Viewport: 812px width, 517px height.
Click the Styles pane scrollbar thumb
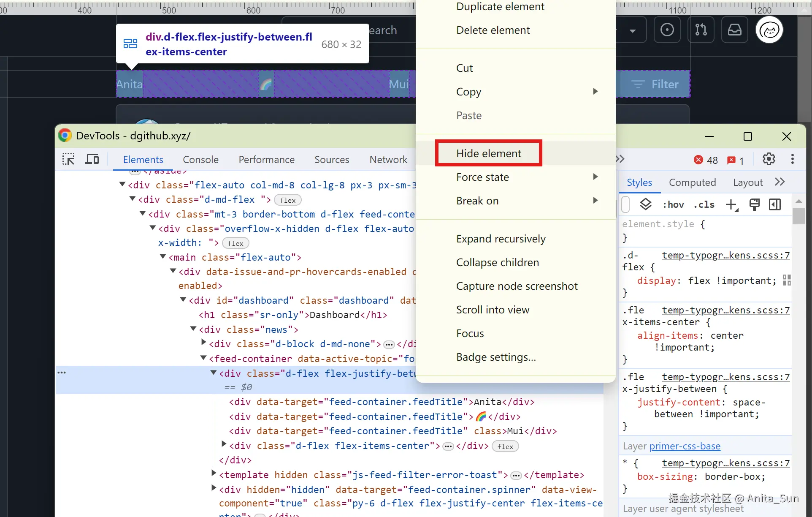[x=798, y=216]
